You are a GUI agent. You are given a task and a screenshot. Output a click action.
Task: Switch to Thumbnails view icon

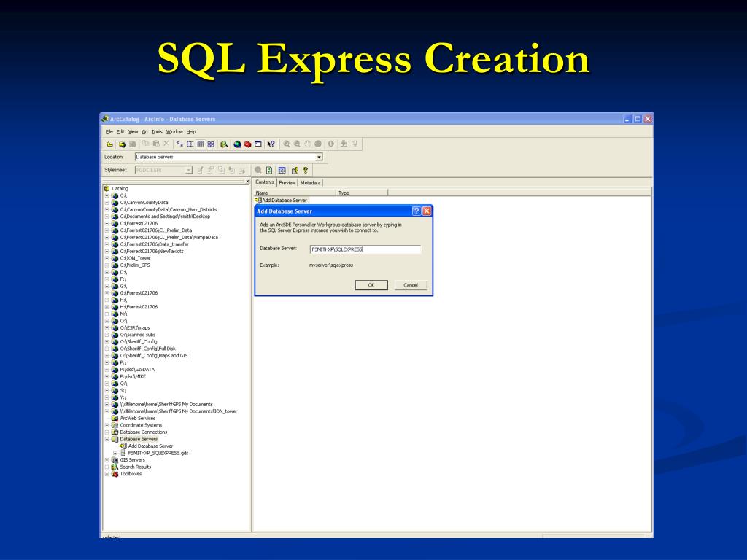pos(211,144)
